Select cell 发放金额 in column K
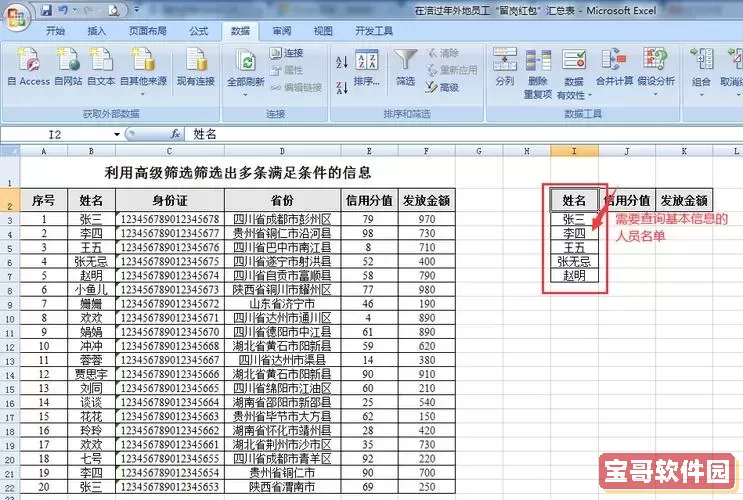Screen dimensions: 743x500 pyautogui.click(x=684, y=200)
